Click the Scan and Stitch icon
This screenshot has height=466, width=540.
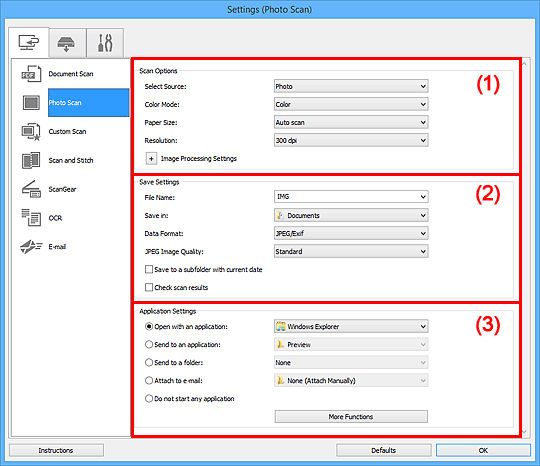coord(31,160)
